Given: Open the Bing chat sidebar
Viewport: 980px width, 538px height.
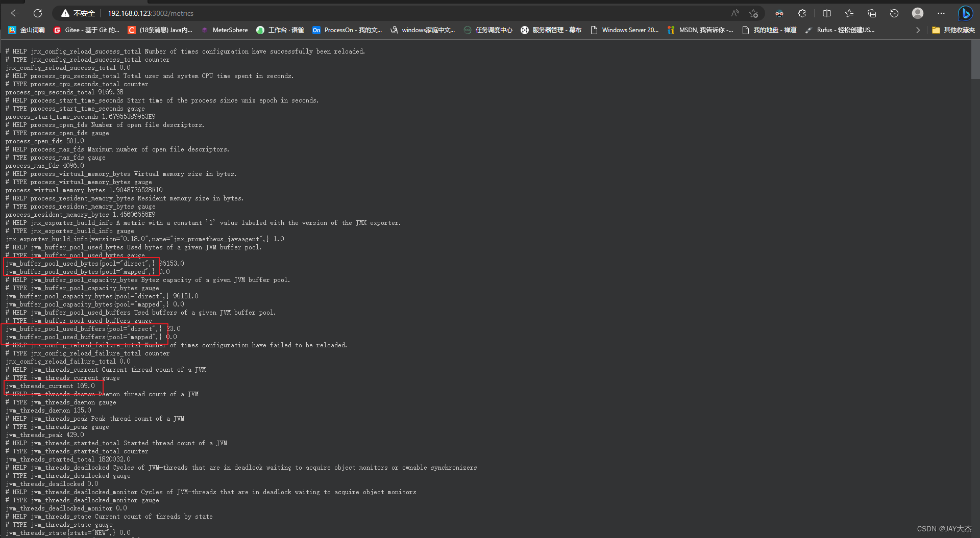Looking at the screenshot, I should point(965,13).
